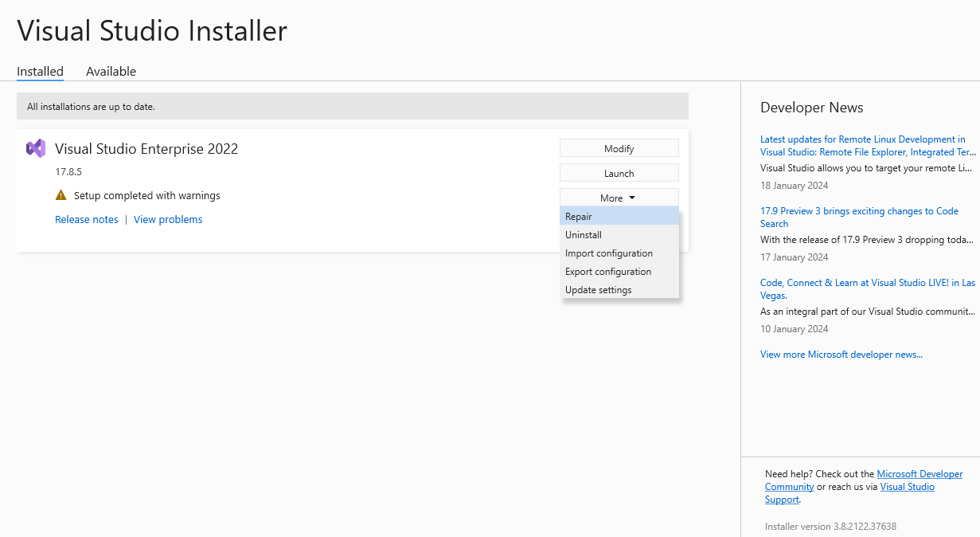Click the Visual Studio Enterprise 2022 title
The width and height of the screenshot is (980, 537).
click(146, 148)
